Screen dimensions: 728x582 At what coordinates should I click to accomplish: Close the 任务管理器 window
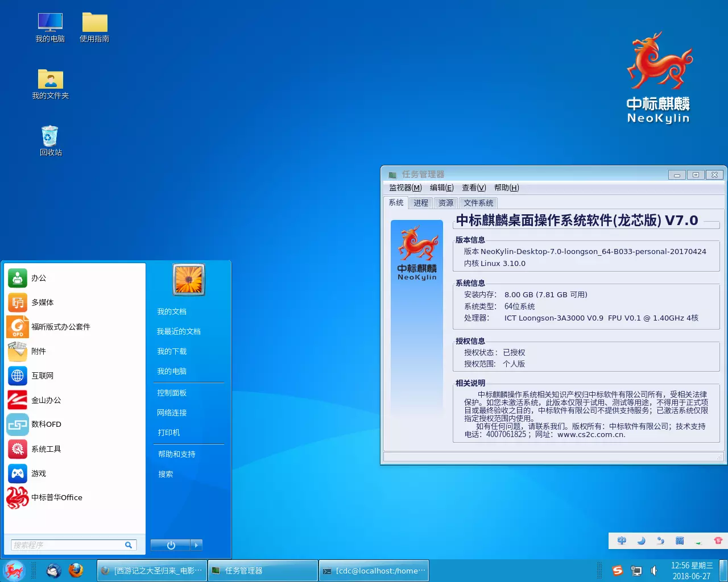click(x=715, y=174)
